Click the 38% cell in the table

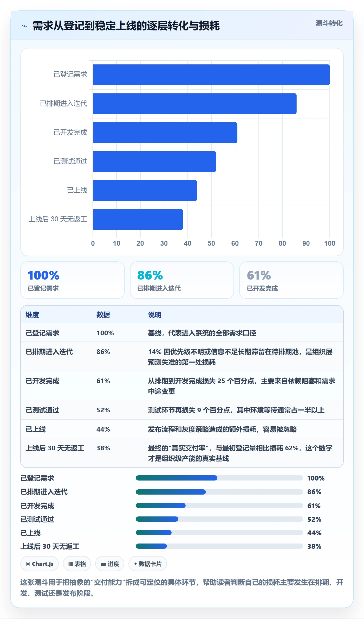pyautogui.click(x=103, y=448)
